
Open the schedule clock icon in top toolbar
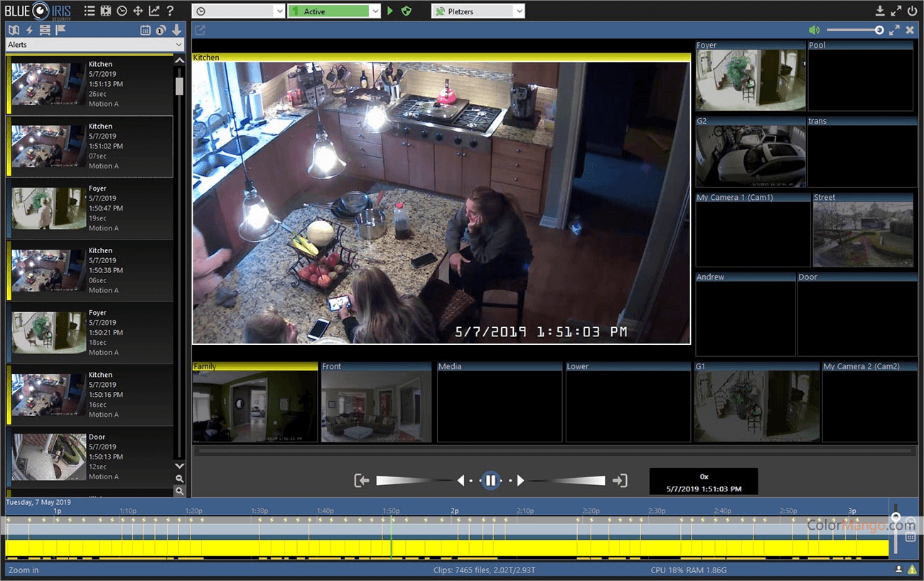122,11
